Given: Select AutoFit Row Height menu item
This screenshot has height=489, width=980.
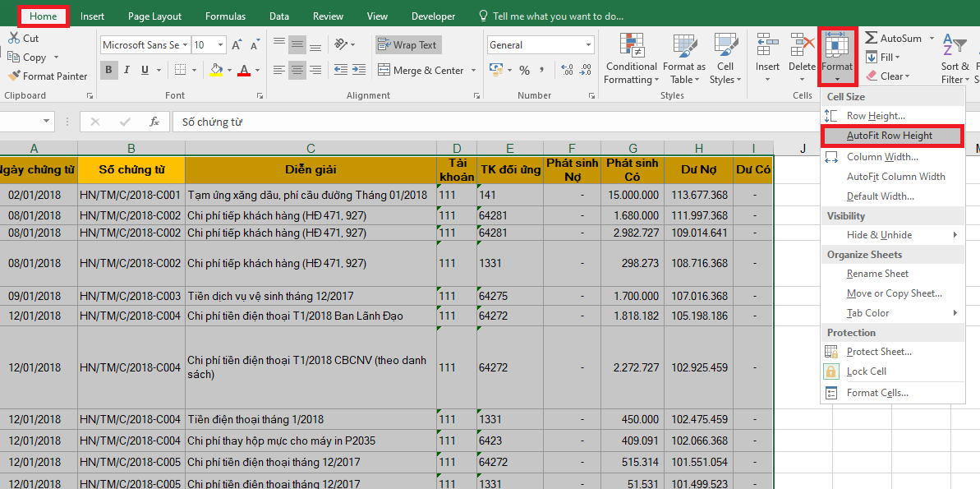Looking at the screenshot, I should 890,136.
